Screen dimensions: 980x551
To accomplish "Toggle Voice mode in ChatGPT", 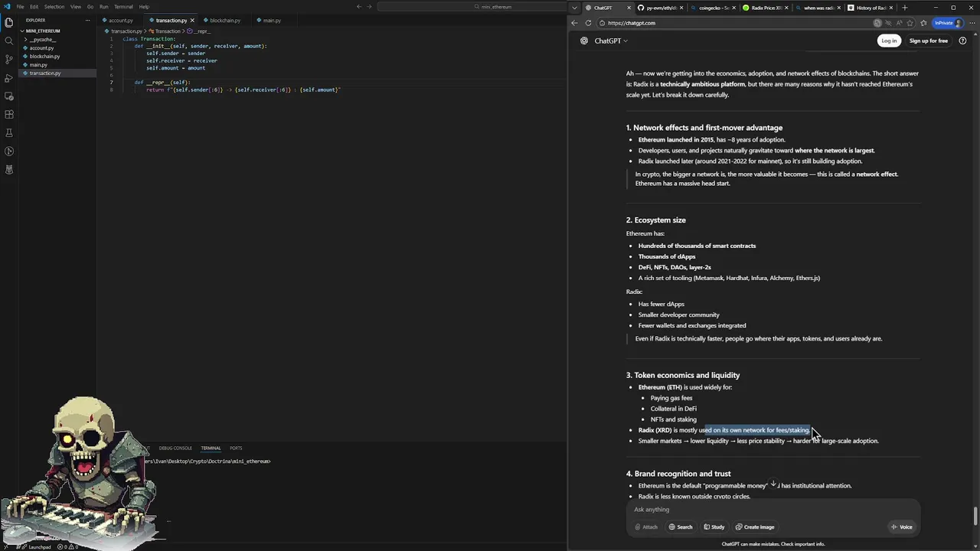I will 901,527.
